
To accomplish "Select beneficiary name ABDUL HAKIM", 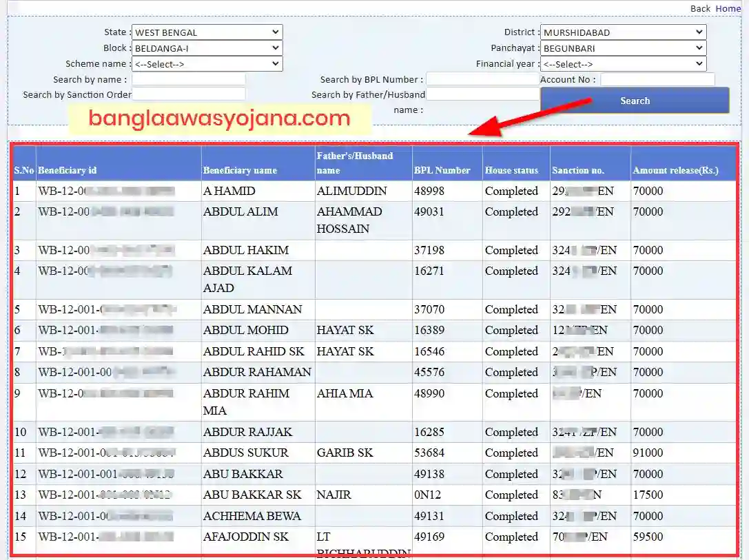I will 246,250.
